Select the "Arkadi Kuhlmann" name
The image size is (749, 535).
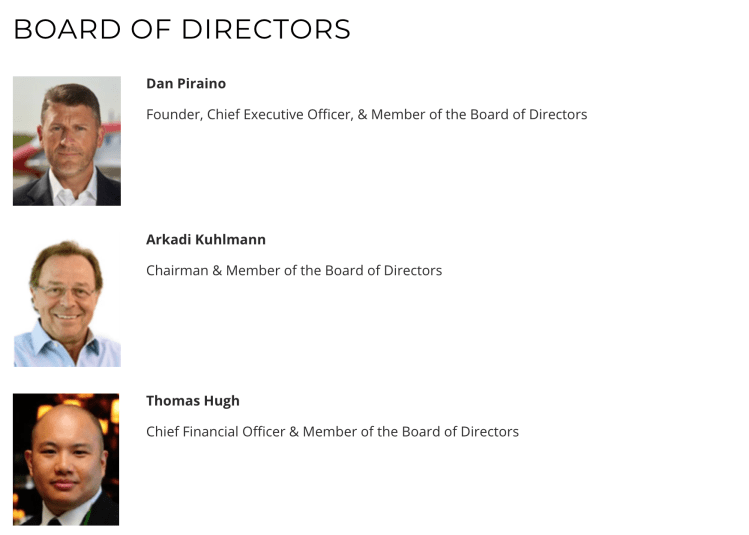click(206, 240)
